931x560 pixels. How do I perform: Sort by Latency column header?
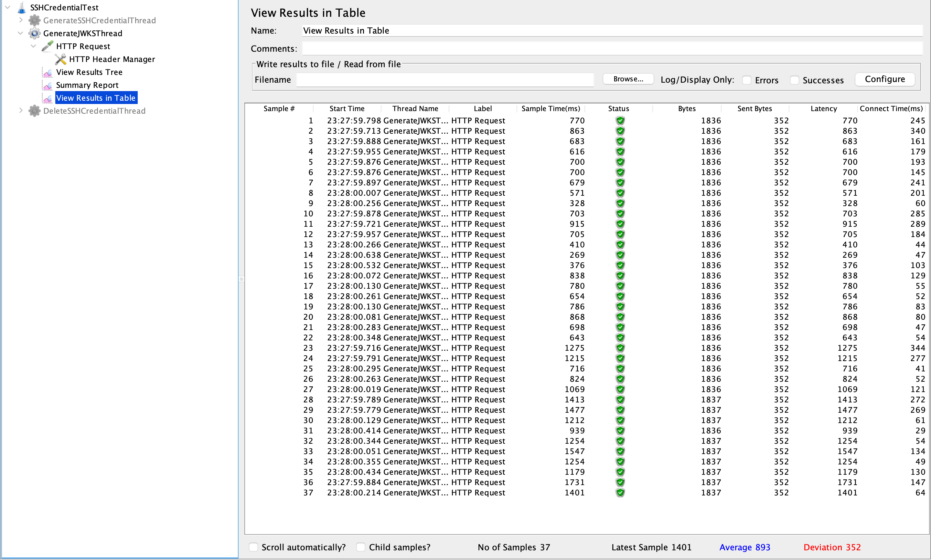(823, 109)
